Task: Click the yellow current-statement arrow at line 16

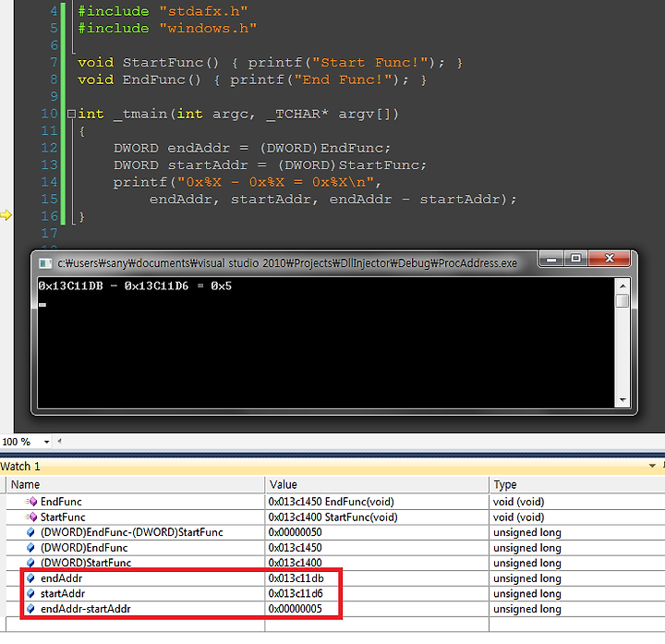Action: pyautogui.click(x=6, y=215)
